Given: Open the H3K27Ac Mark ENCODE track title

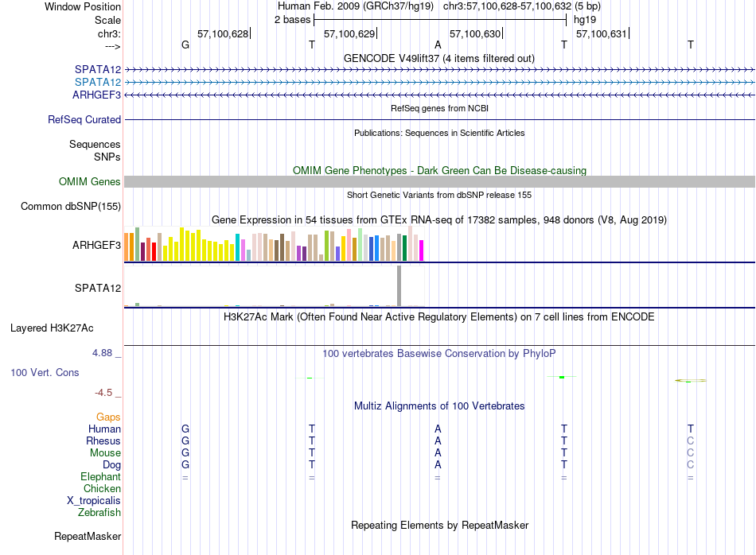Looking at the screenshot, I should click(x=439, y=317).
